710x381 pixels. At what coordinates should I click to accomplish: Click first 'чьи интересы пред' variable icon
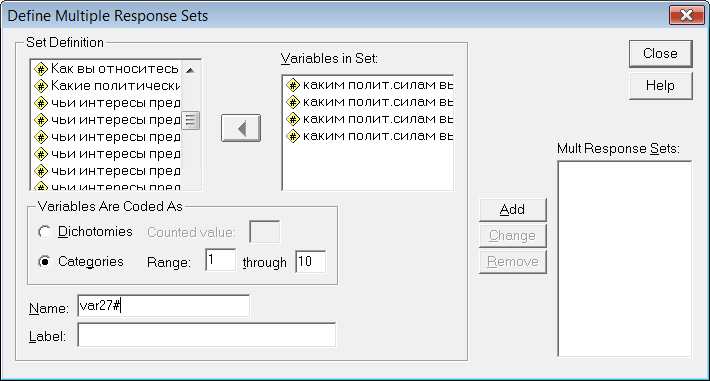41,103
